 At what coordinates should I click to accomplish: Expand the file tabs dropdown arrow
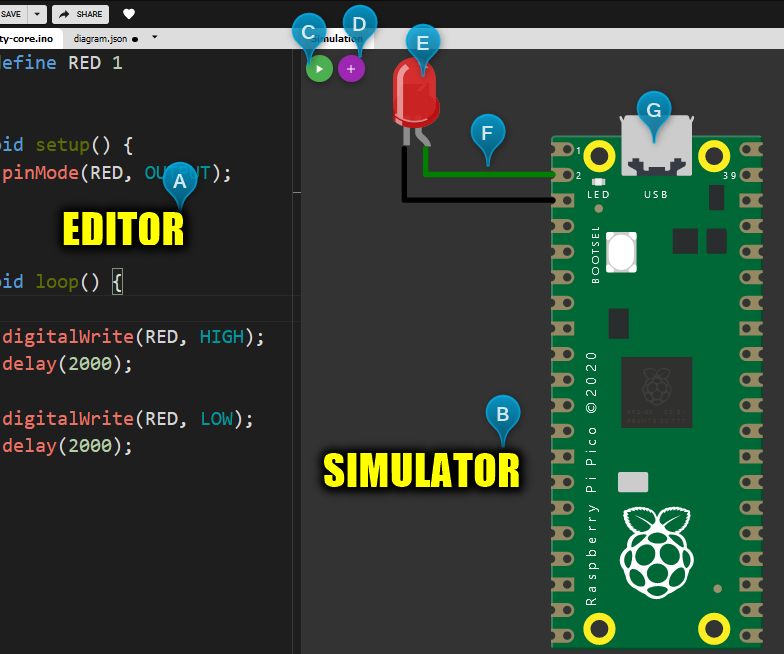point(154,37)
